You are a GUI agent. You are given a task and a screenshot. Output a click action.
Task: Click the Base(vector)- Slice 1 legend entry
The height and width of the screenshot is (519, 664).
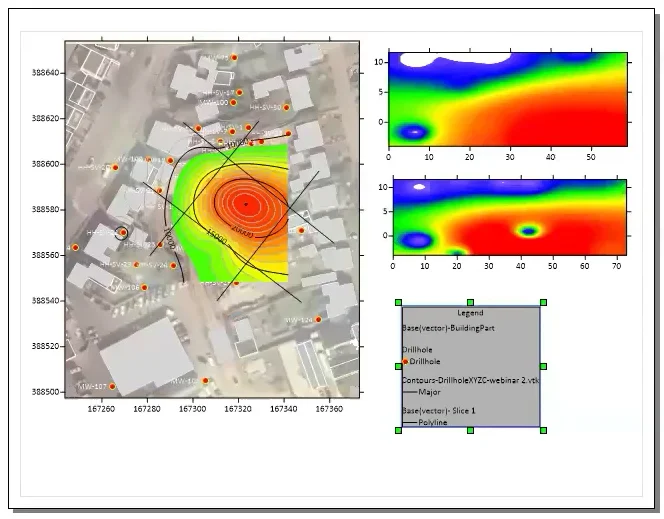tap(439, 411)
